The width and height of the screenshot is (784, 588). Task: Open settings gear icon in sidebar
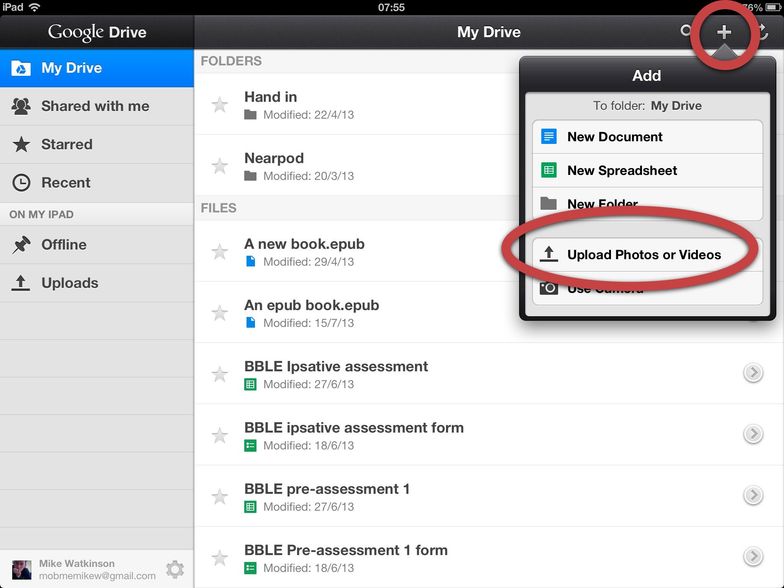175,569
